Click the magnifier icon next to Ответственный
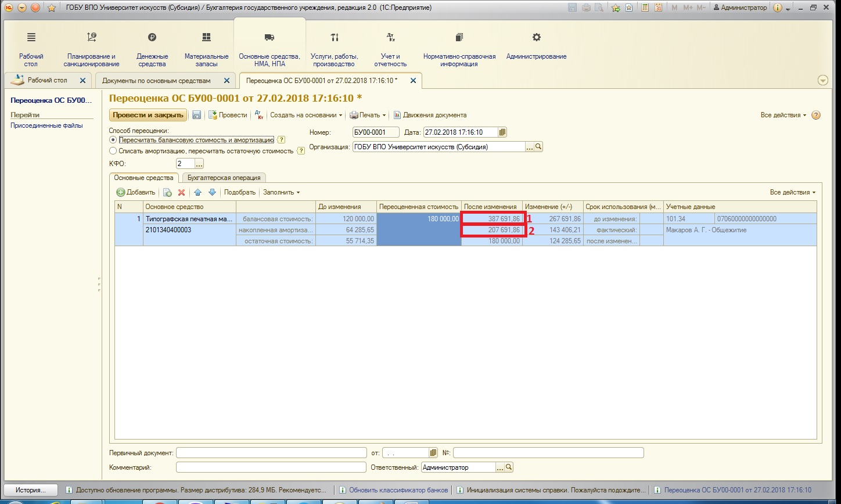The width and height of the screenshot is (841, 504). (509, 467)
